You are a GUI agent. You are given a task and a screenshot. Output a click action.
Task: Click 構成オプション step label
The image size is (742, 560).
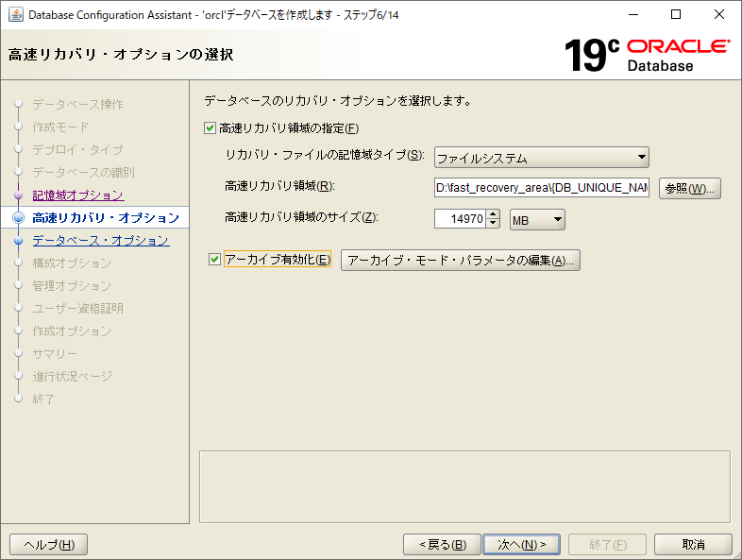pos(72,263)
